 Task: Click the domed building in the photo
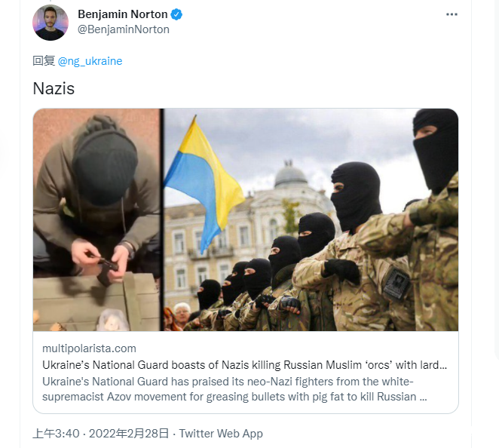coord(290,173)
